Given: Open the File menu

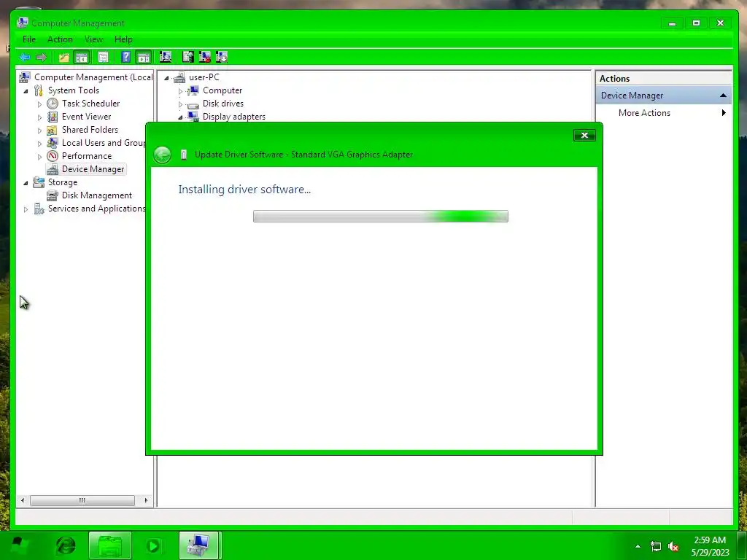Looking at the screenshot, I should [29, 39].
